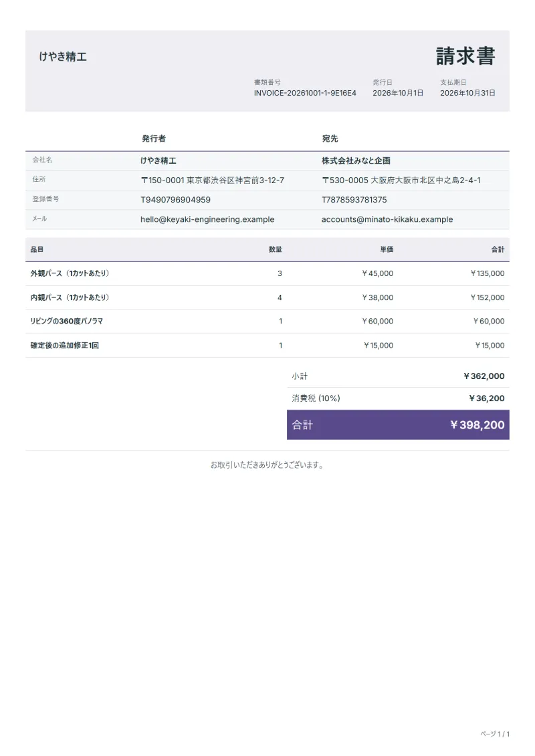This screenshot has height=756, width=535.
Task: Click the 単価 table header
Action: pyautogui.click(x=387, y=250)
